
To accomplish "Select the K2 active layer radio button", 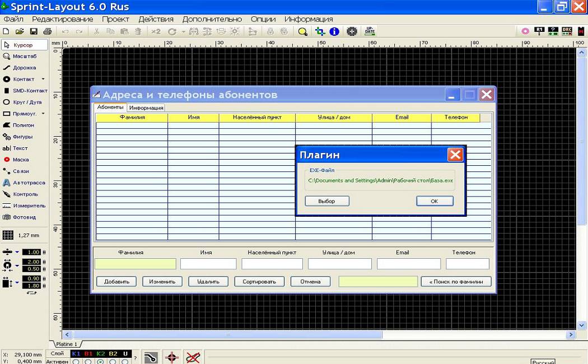I will (101, 361).
